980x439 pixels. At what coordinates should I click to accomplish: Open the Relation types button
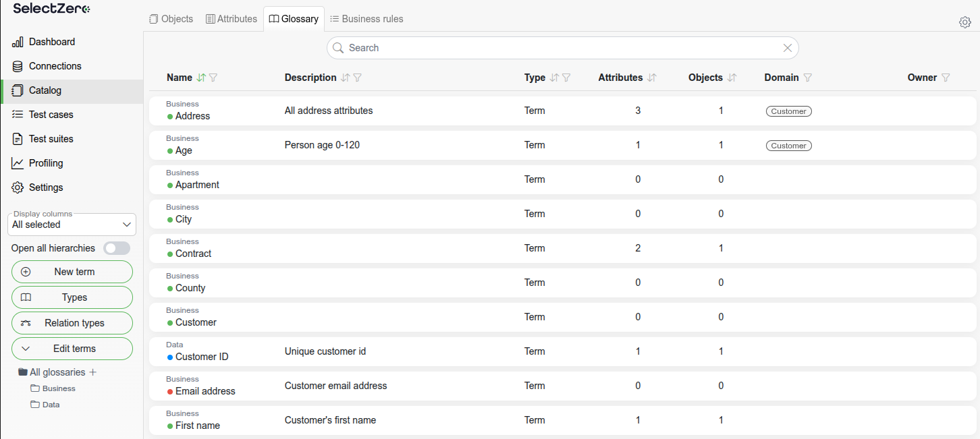72,323
